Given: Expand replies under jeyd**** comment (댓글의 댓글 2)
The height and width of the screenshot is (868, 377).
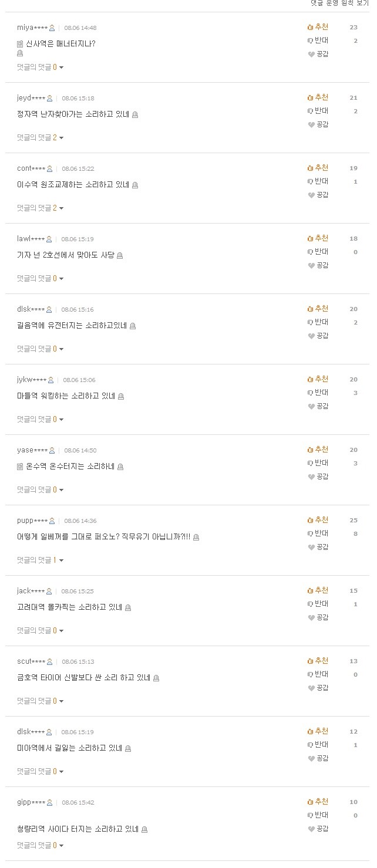Looking at the screenshot, I should pos(41,137).
